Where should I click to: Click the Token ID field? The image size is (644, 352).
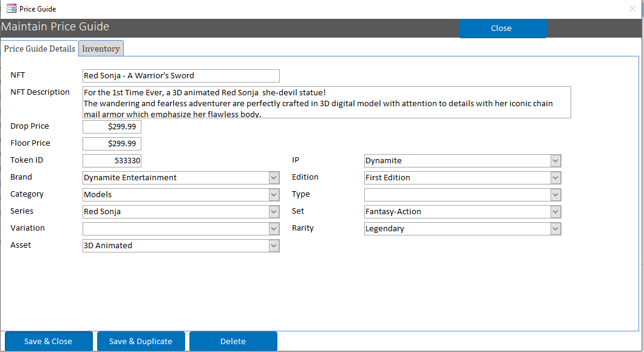click(x=112, y=161)
